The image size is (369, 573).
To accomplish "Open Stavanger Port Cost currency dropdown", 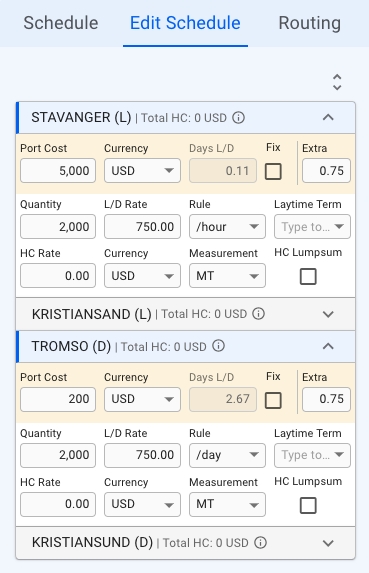I will (x=142, y=170).
